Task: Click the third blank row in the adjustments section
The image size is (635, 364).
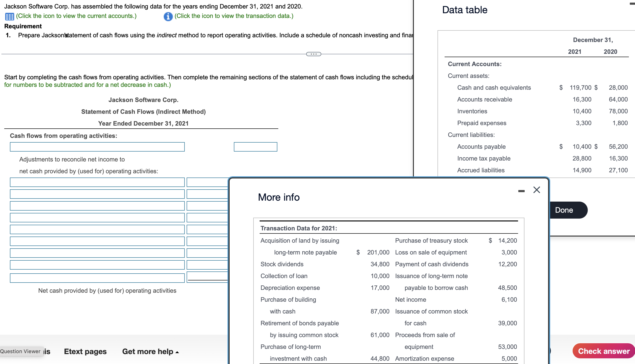Action: pyautogui.click(x=97, y=206)
